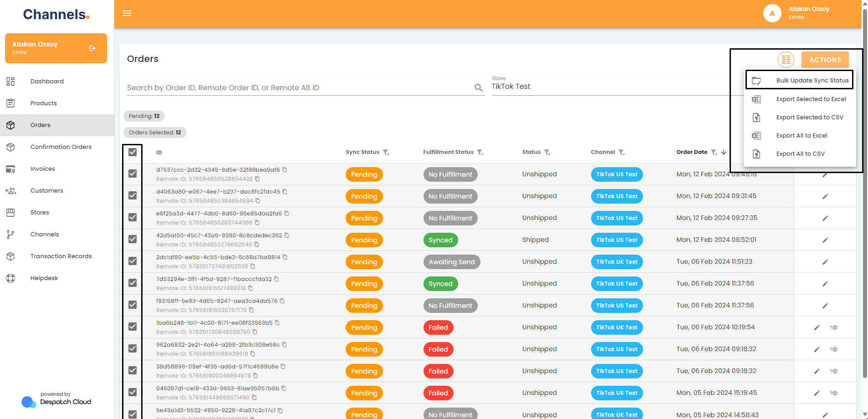Image resolution: width=868 pixels, height=419 pixels.
Task: Open Dashboard from the sidebar
Action: (x=57, y=82)
